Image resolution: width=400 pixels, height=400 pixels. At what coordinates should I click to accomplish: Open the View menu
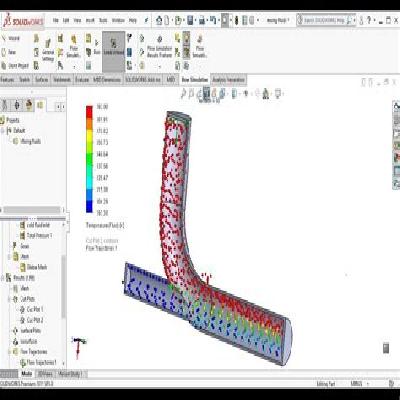77,21
